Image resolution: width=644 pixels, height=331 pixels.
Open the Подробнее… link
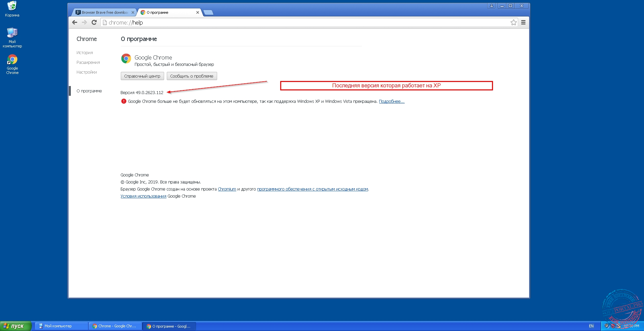[392, 101]
